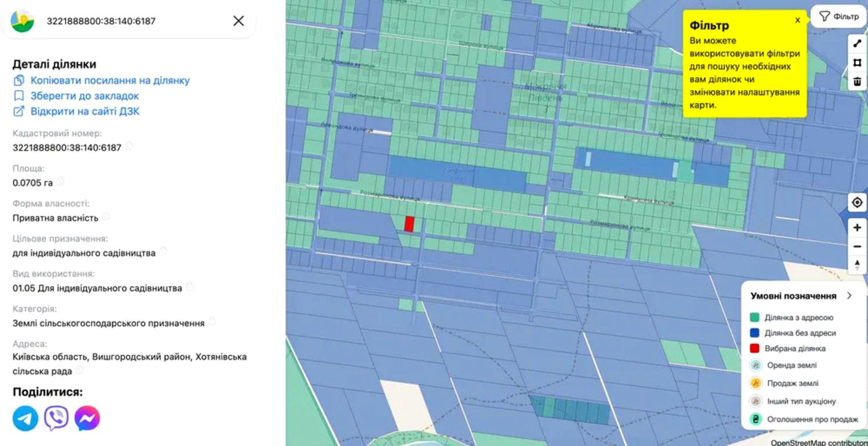Reset the map bearing with the compass button
Viewport: 868px width, 446px height.
tap(858, 265)
